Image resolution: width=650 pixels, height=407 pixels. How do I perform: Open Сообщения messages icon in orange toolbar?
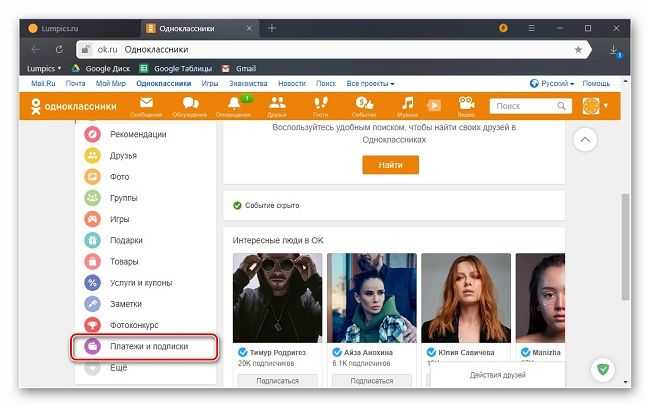(146, 105)
